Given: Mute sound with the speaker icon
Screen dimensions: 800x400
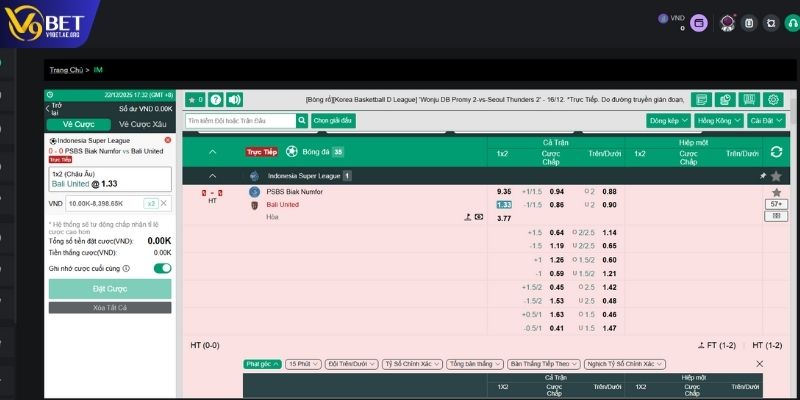Looking at the screenshot, I should tap(234, 100).
